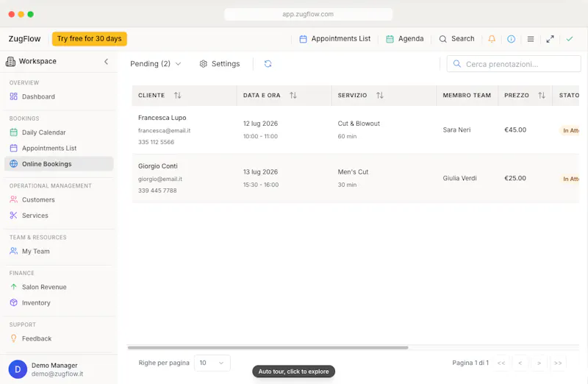Click team member Giulia Verdi
This screenshot has height=384, width=588.
[x=460, y=178]
